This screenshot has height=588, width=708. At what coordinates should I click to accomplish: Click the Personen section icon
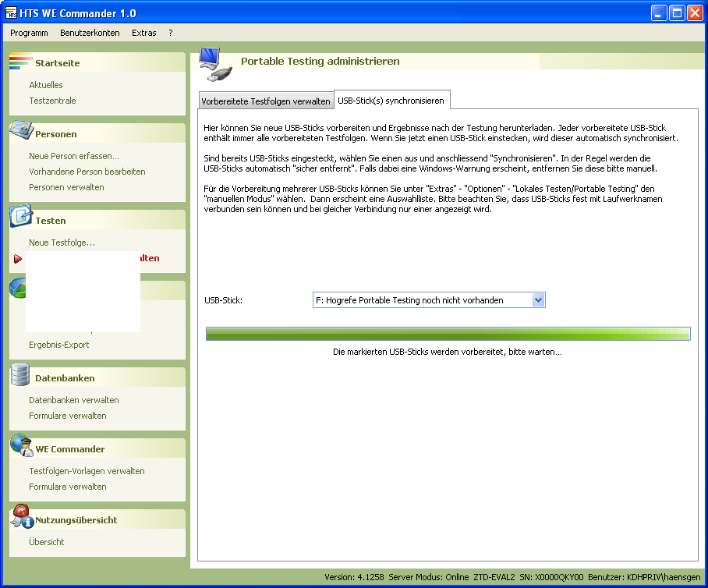coord(21,130)
